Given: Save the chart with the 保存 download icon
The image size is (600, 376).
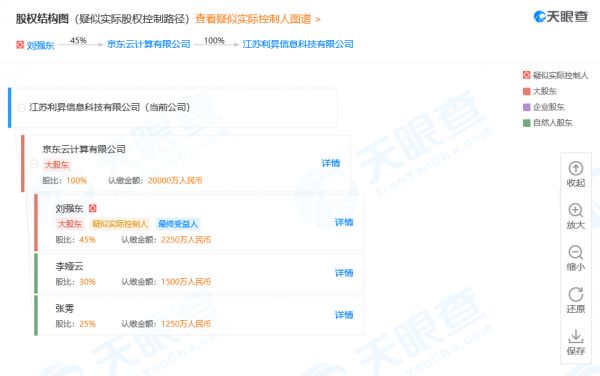Looking at the screenshot, I should 576,337.
